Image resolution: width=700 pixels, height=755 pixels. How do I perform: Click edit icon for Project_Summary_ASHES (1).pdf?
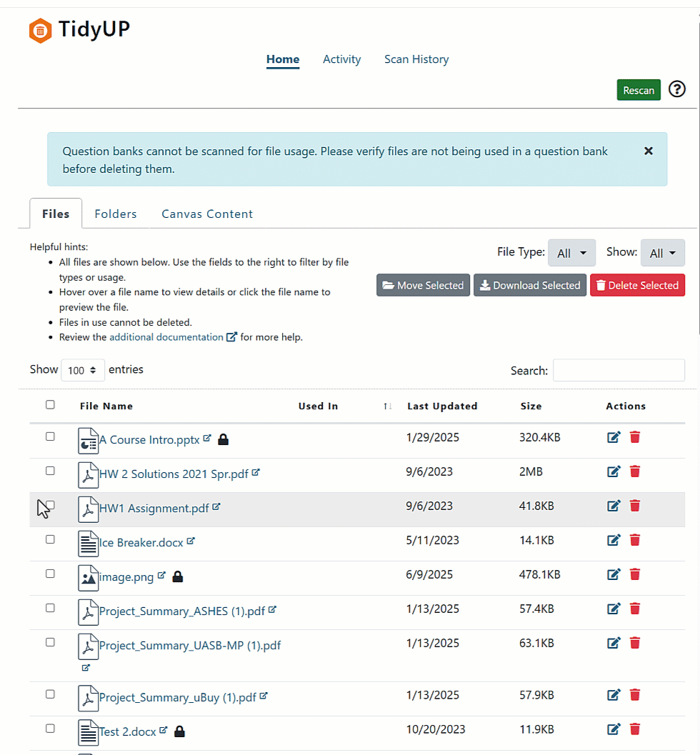click(614, 609)
